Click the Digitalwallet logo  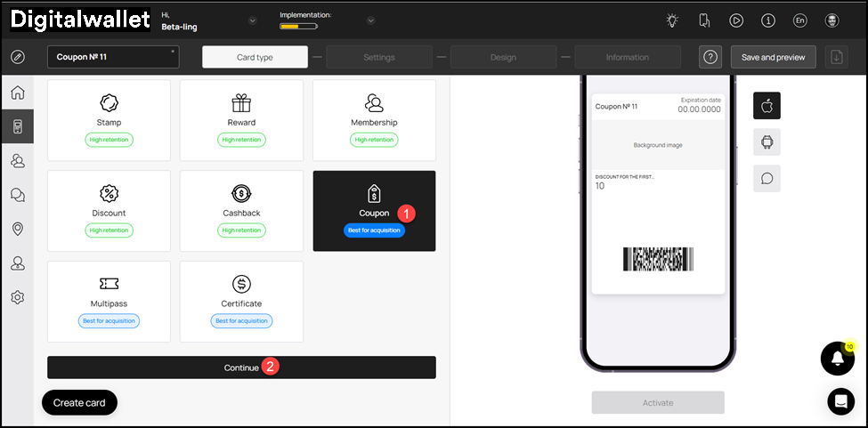(x=80, y=20)
